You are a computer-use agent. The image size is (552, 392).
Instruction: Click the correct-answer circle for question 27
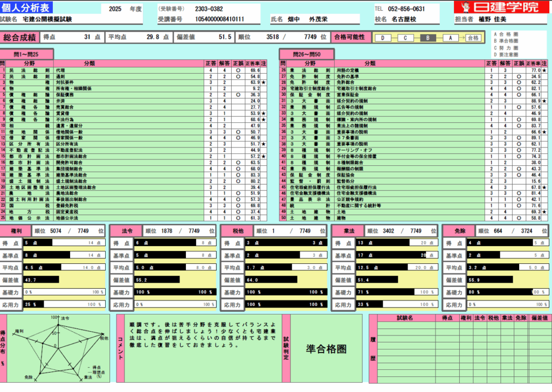519,76
